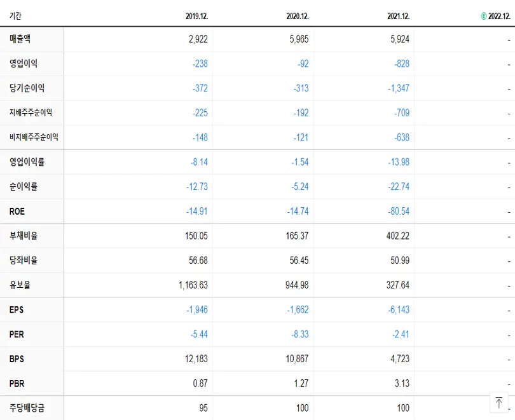Click the PER row label
515x420 pixels.
click(x=17, y=334)
